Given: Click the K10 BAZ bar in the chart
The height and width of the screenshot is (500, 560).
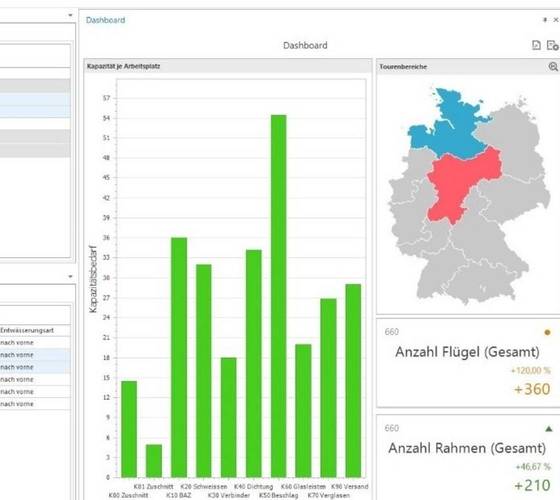Looking at the screenshot, I should [x=179, y=357].
